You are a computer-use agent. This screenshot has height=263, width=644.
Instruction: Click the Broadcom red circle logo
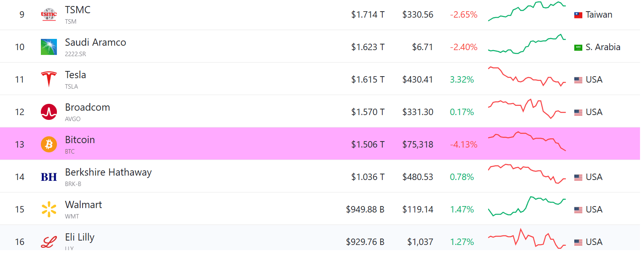(x=49, y=112)
